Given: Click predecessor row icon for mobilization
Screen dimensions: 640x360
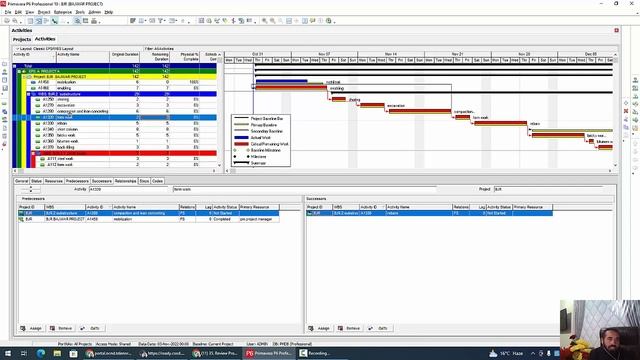Looking at the screenshot, I should (x=21, y=219).
